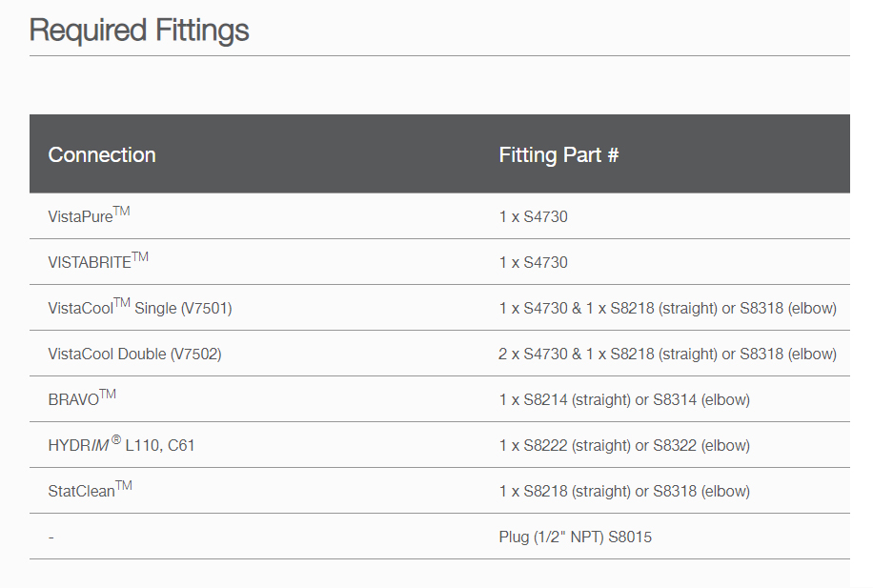Click the StatClean S8218 or S8318 fitting text
Viewport: 873px width, 588px height.
click(x=624, y=491)
